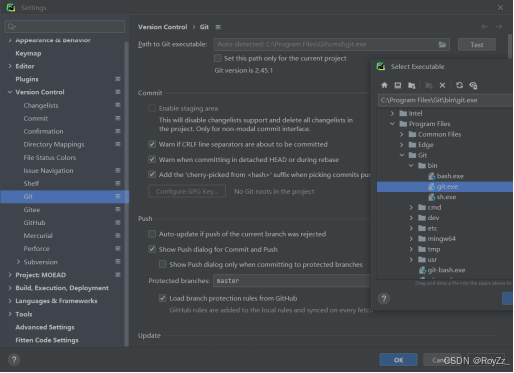This screenshot has width=514, height=373.
Task: Click the project icon beside GitHub
Action: 118,222
